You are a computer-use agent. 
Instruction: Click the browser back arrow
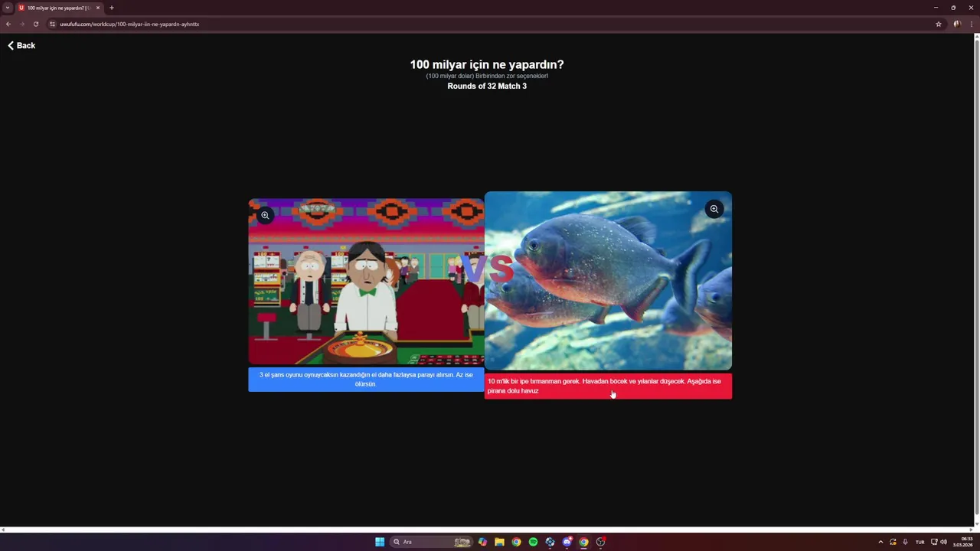[8, 24]
